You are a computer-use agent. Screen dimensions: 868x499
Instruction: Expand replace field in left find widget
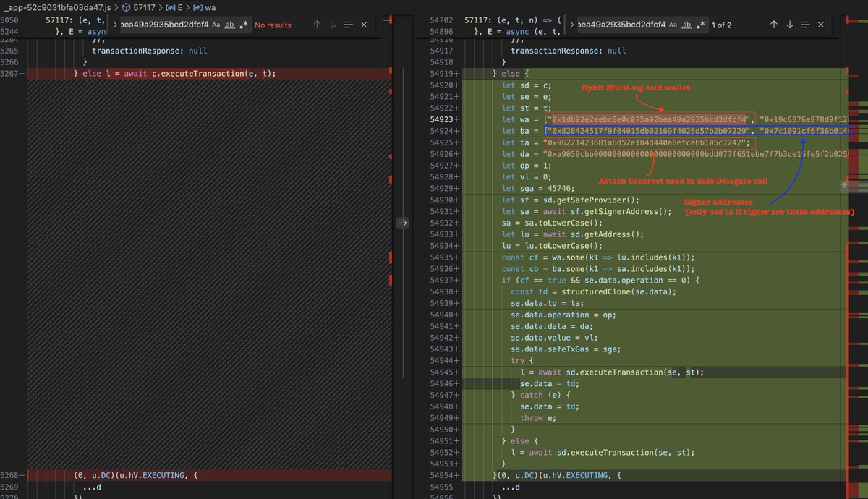point(114,25)
